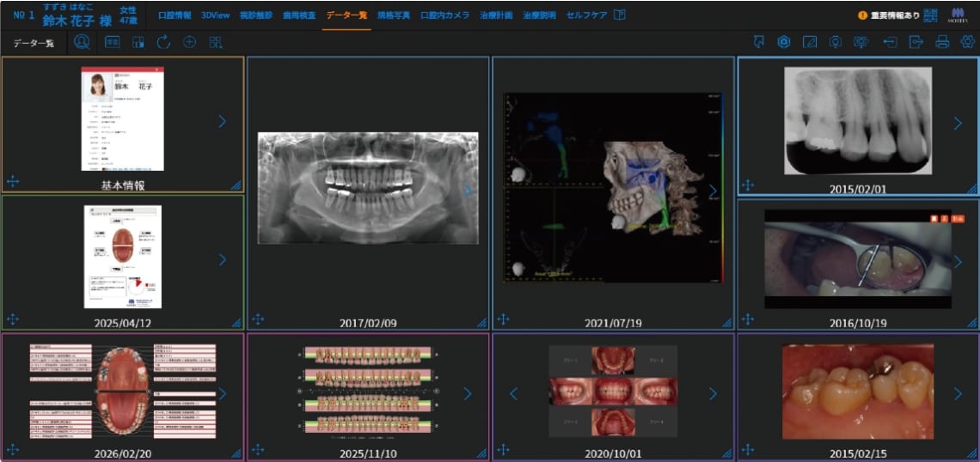This screenshot has height=462, width=980.
Task: Open the patient basic information card thumbnail
Action: [x=122, y=119]
